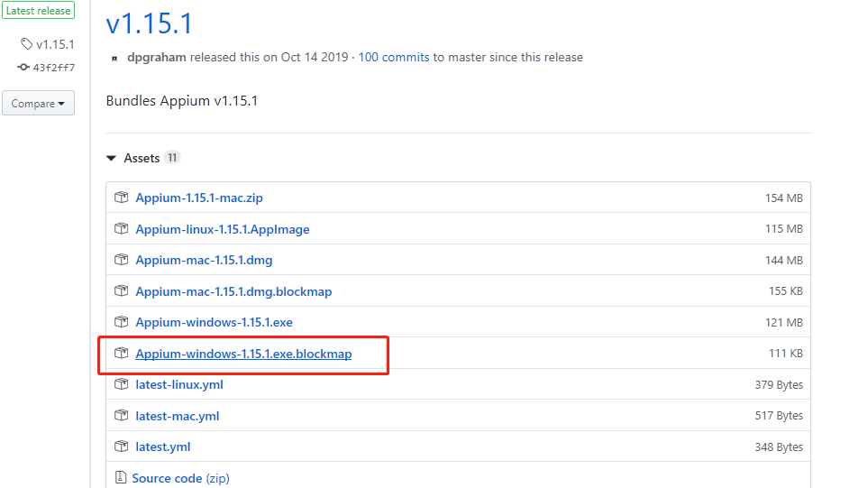The height and width of the screenshot is (488, 868).
Task: Click the package icon beside Appium-1.15.1-mac.zip
Action: tap(122, 198)
